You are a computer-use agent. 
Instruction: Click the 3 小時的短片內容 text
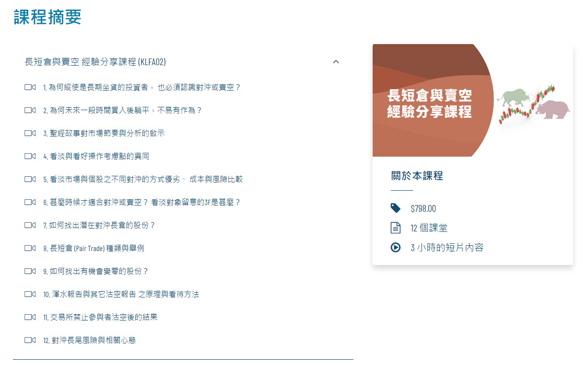(x=447, y=248)
